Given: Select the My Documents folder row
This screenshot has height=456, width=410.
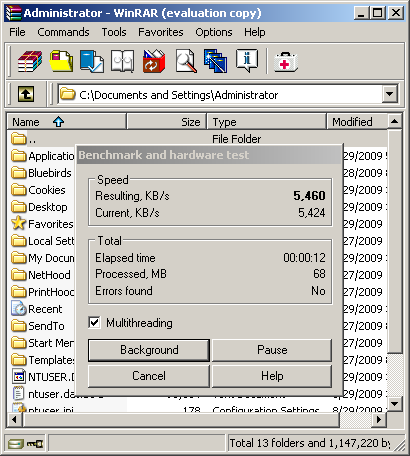Looking at the screenshot, I should point(42,258).
